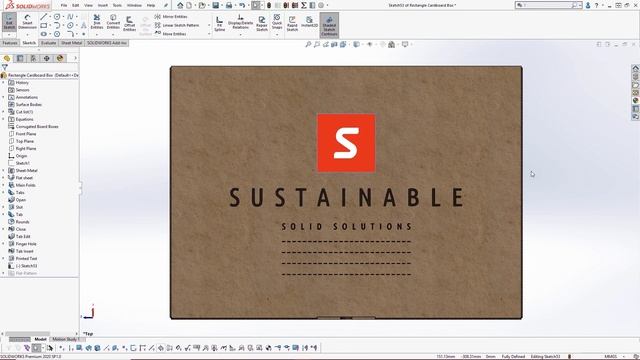The width and height of the screenshot is (640, 360).
Task: Click the filter icon above the feature tree
Action: (x=4, y=67)
